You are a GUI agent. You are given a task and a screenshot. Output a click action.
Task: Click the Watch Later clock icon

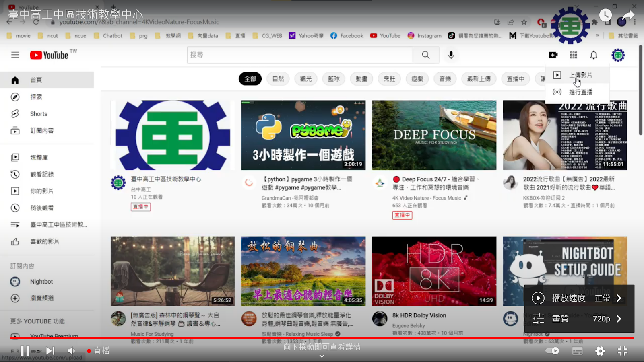605,15
